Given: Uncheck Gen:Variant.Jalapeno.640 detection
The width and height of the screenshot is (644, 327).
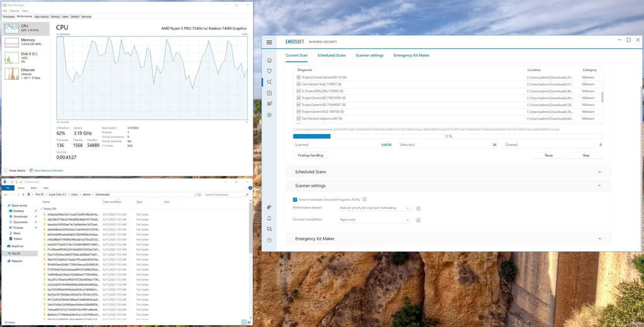Looking at the screenshot, I should [299, 118].
